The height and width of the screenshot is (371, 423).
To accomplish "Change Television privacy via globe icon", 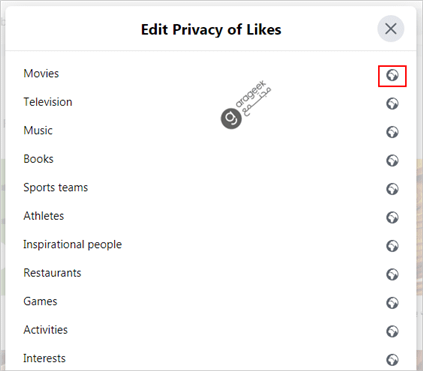I will (x=392, y=104).
